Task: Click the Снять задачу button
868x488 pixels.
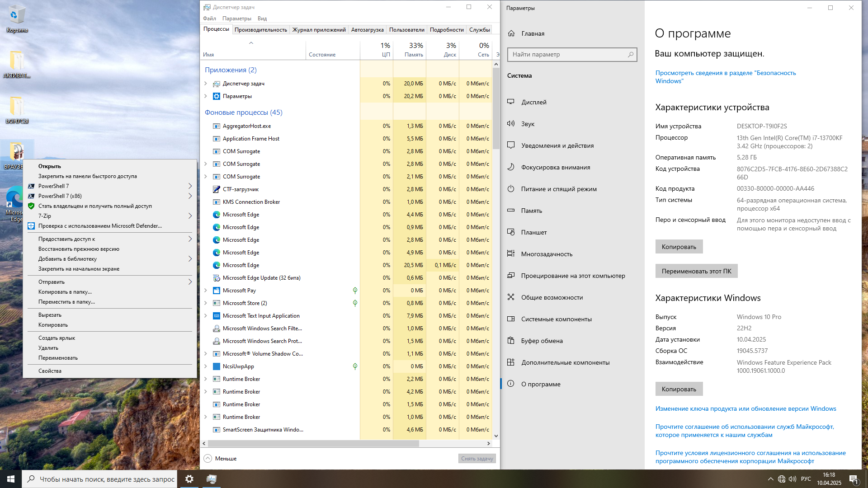Action: pos(477,458)
